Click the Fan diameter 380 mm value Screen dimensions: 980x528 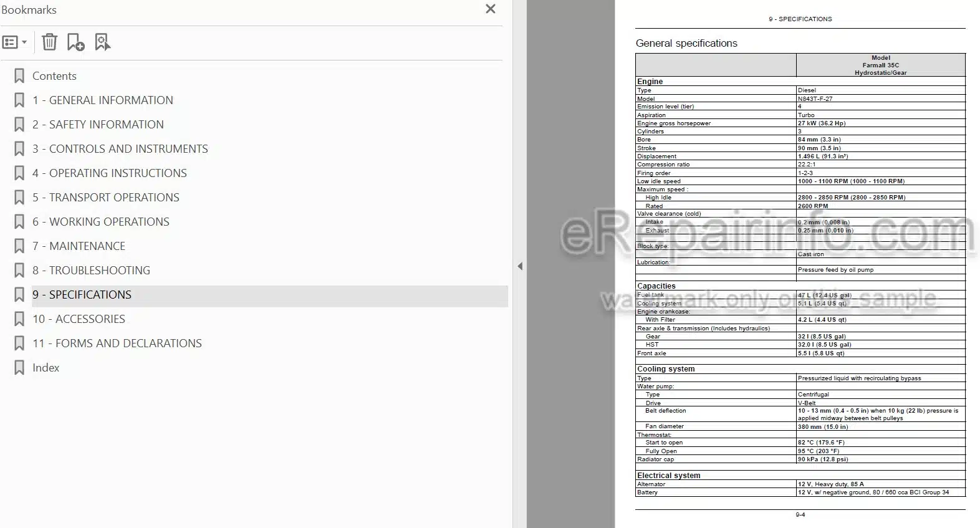(823, 427)
